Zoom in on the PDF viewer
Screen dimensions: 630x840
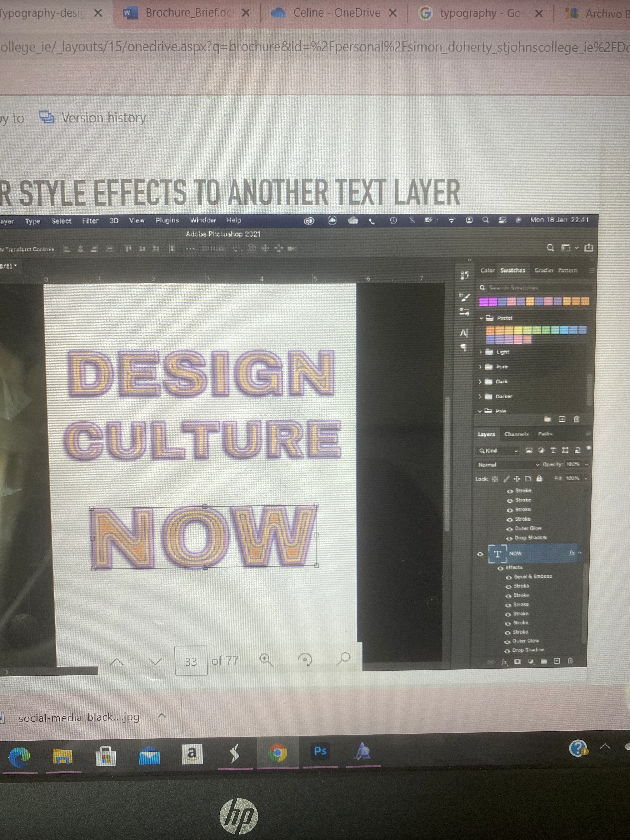(x=266, y=660)
